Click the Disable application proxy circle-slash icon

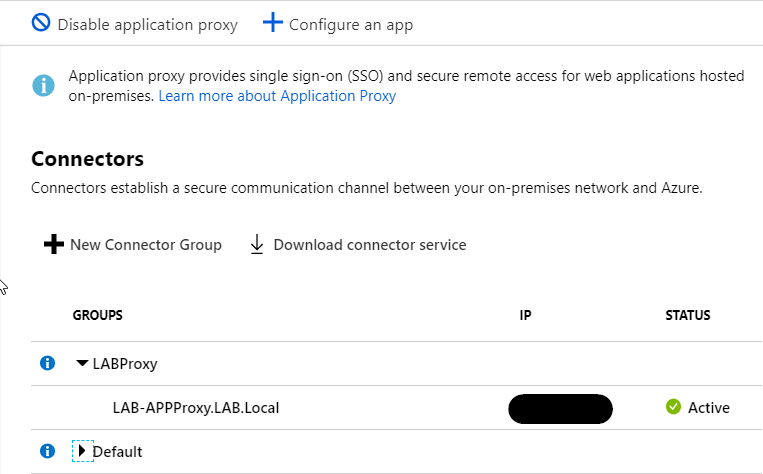tap(41, 24)
